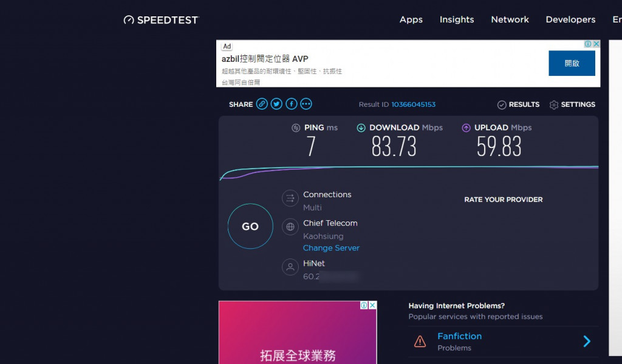Click the ping icon
The width and height of the screenshot is (622, 364).
coord(296,127)
